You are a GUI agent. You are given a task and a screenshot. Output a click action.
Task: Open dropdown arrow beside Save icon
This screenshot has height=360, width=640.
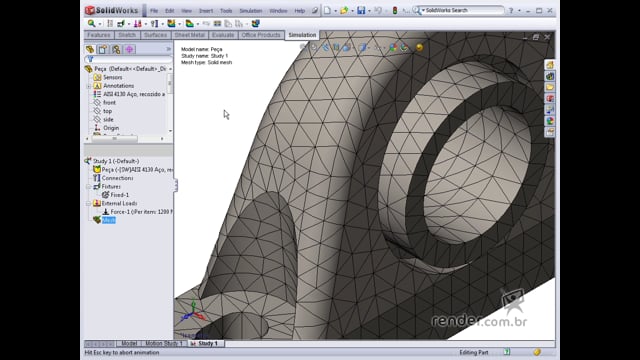(369, 11)
